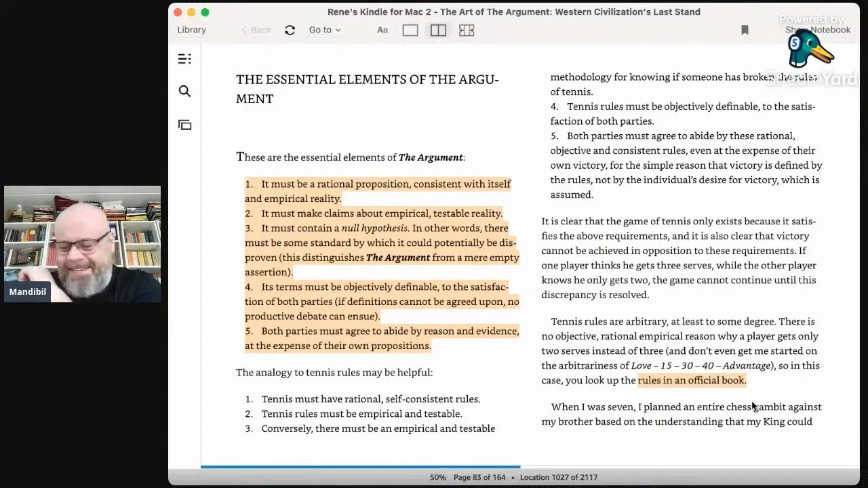Click highlighted item 'Both parties must agree to abide by reason'
Image resolution: width=868 pixels, height=488 pixels.
click(382, 338)
